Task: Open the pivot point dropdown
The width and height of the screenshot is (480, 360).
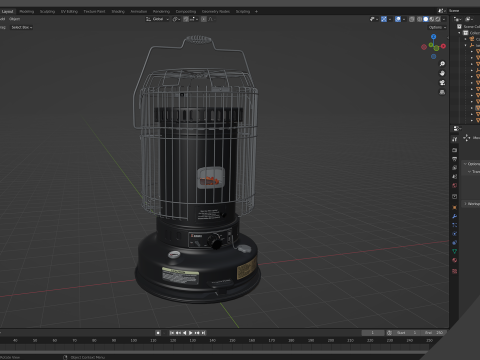Action: [x=176, y=19]
